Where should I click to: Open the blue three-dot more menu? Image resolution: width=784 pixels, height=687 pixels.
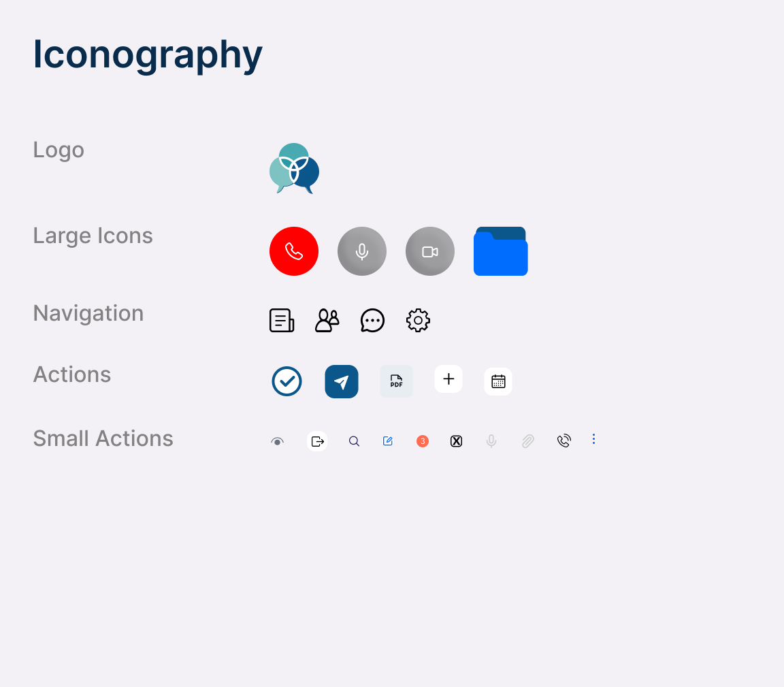pyautogui.click(x=593, y=438)
